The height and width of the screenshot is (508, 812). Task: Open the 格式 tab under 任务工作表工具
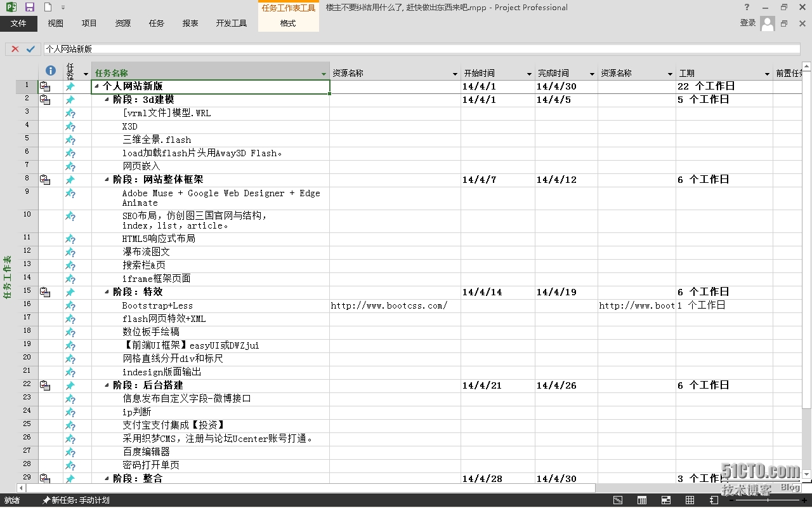288,23
